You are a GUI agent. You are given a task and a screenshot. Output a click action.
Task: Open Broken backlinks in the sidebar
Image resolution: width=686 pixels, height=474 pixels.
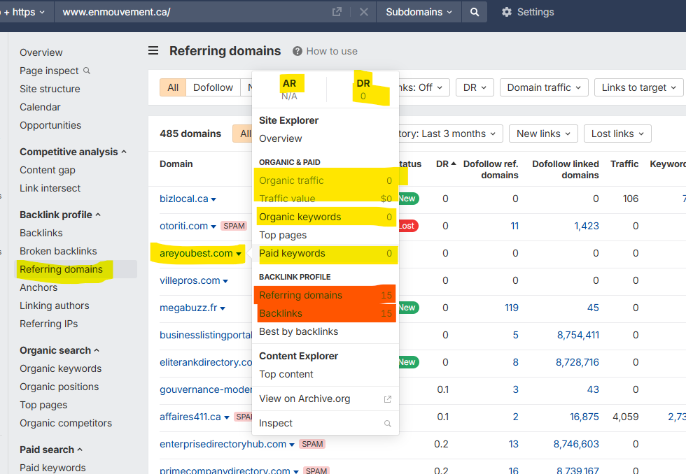58,251
